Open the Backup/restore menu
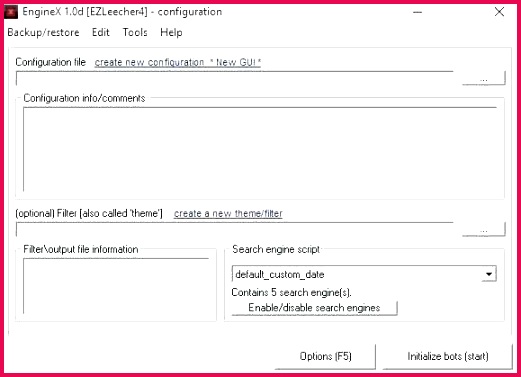The image size is (521, 377). click(x=43, y=32)
